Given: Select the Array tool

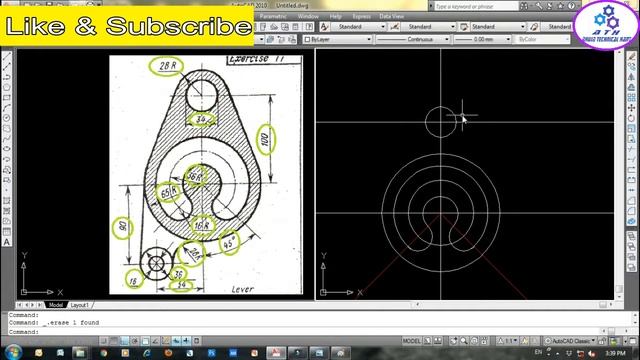Looking at the screenshot, I should click(x=631, y=97).
